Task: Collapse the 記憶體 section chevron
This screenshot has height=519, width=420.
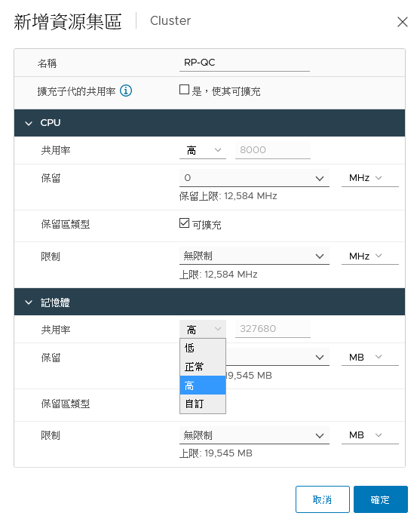Action: click(29, 302)
